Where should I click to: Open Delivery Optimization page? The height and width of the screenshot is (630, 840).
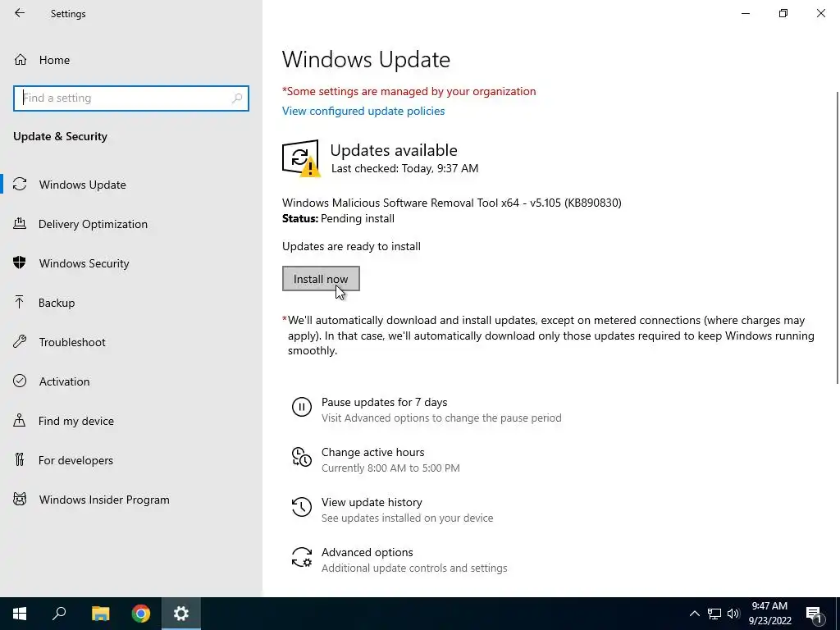(131, 224)
